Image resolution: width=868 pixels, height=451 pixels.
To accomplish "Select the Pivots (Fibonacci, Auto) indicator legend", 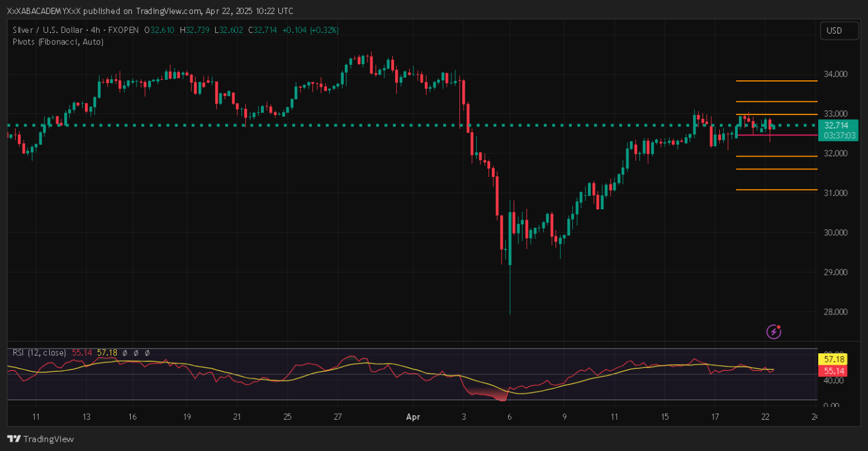I will 58,42.
